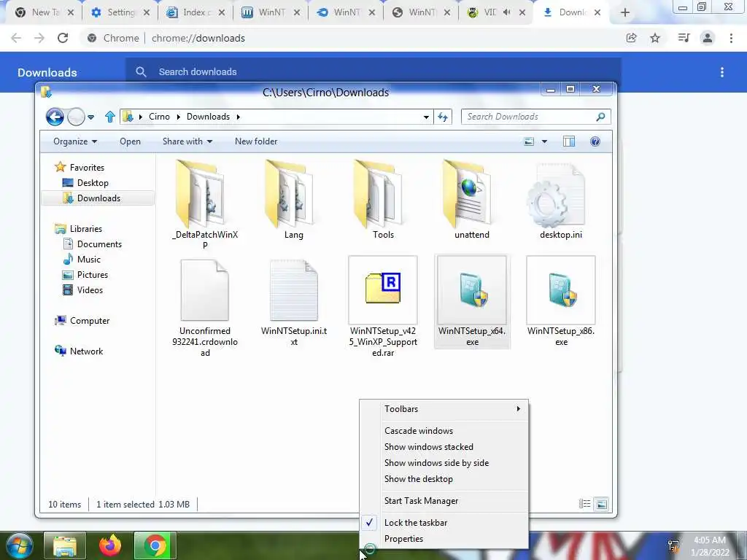Click the Search downloads field in Chrome
747x560 pixels.
coord(373,72)
